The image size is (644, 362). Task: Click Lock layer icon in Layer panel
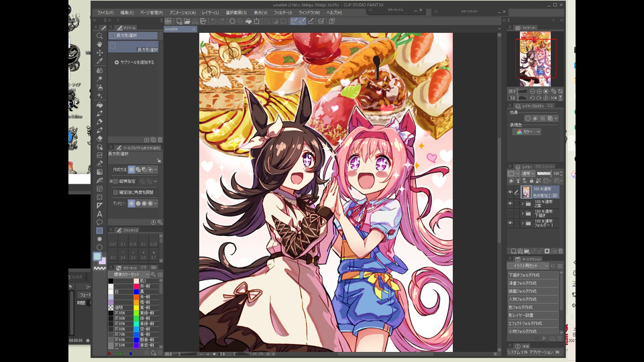pyautogui.click(x=531, y=180)
